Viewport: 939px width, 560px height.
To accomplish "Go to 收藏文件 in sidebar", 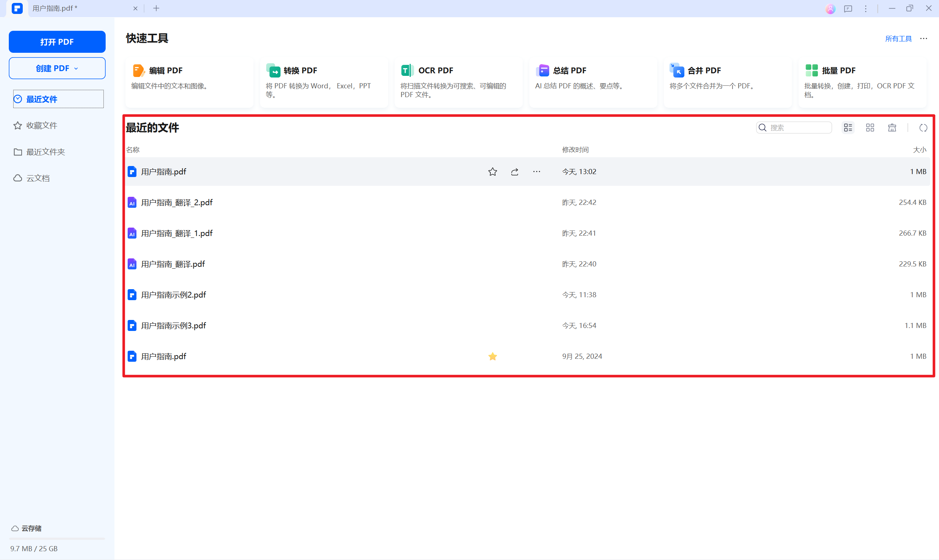I will click(x=41, y=126).
